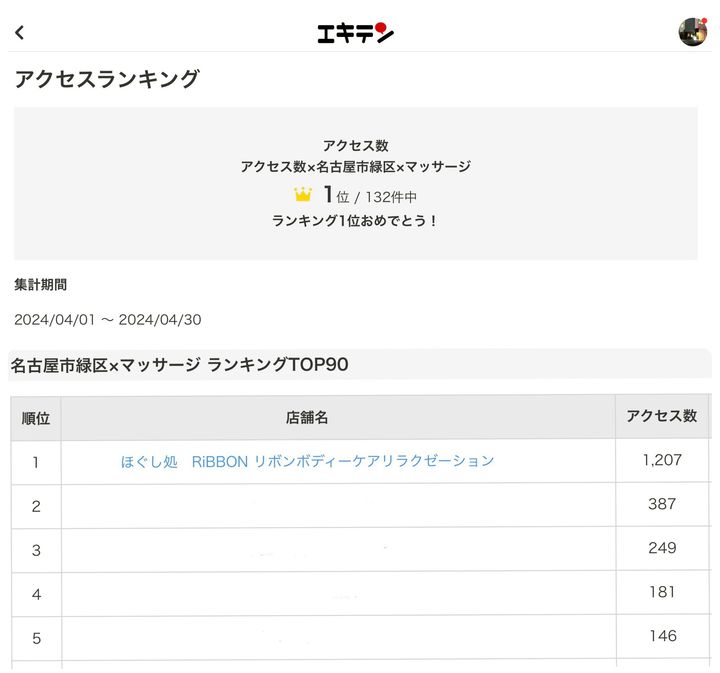720x673 pixels.
Task: Click the ランキング1位おめでとう! message
Action: pos(355,221)
